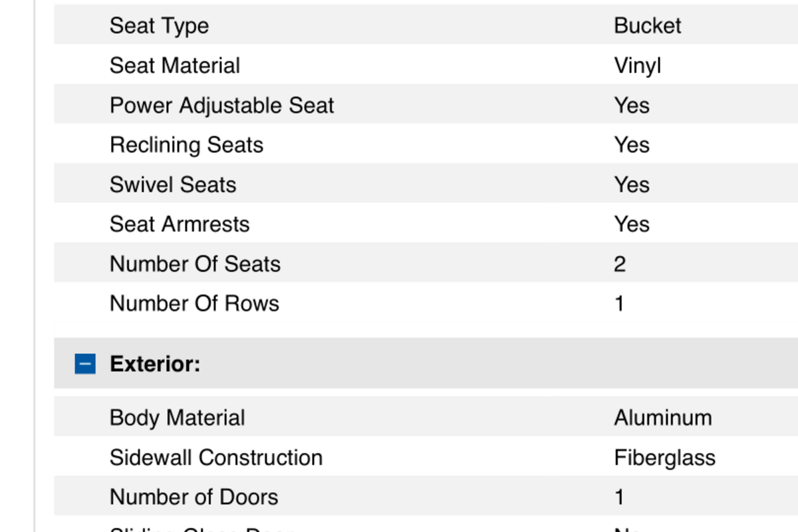This screenshot has height=532, width=798.
Task: Click the Bucket seat type value
Action: pyautogui.click(x=648, y=26)
